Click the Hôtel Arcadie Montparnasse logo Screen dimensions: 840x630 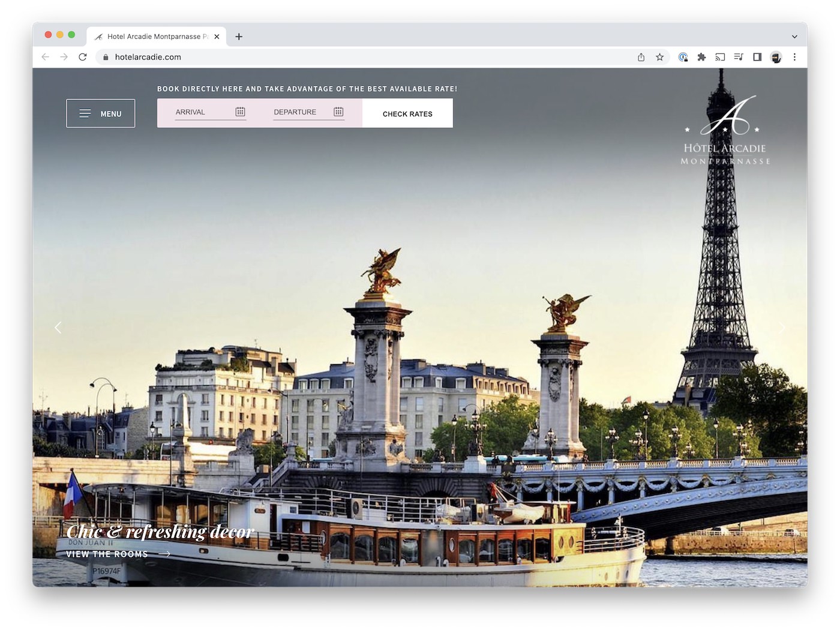pyautogui.click(x=725, y=131)
